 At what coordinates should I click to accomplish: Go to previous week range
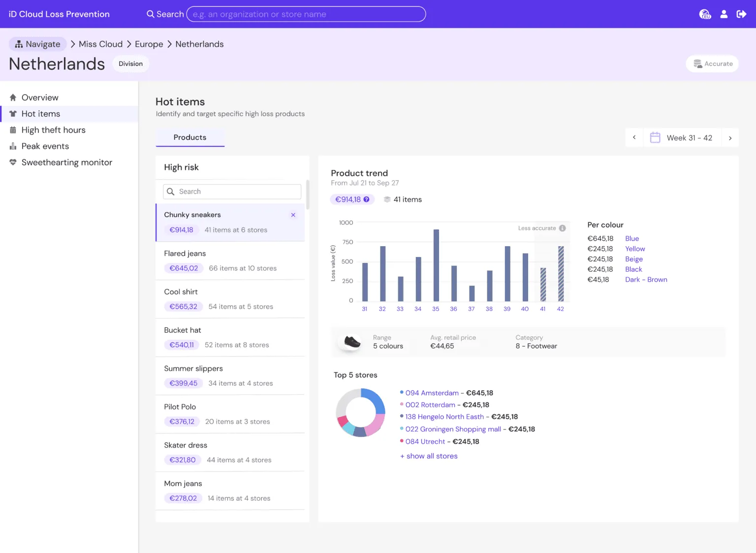coord(634,138)
